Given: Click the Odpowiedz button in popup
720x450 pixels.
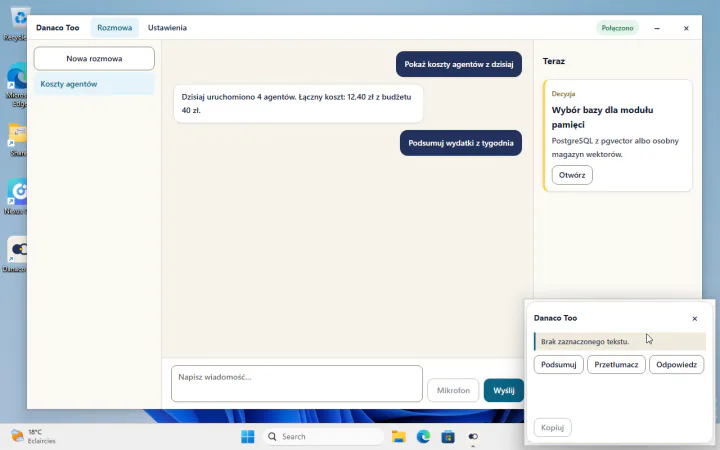Looking at the screenshot, I should [676, 365].
